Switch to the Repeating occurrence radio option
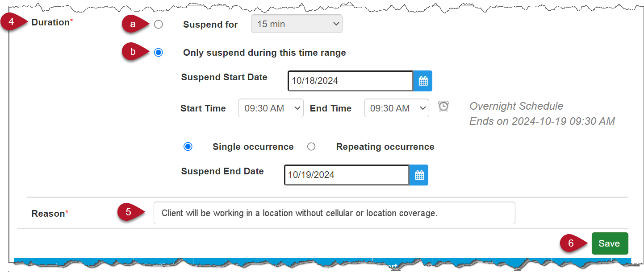 (x=311, y=147)
